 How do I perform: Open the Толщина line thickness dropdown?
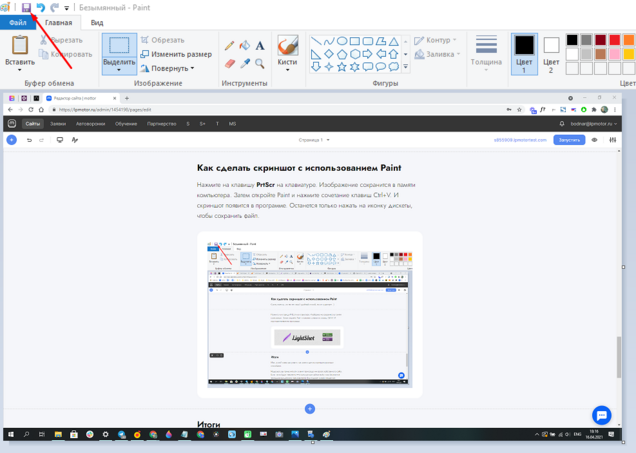pos(486,53)
